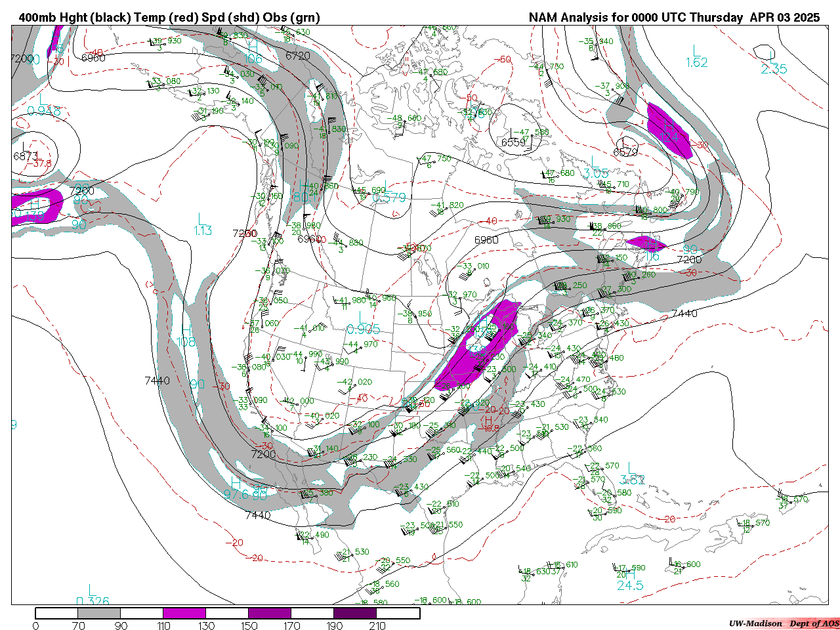Select the L 0.905 low marker

pos(363,324)
